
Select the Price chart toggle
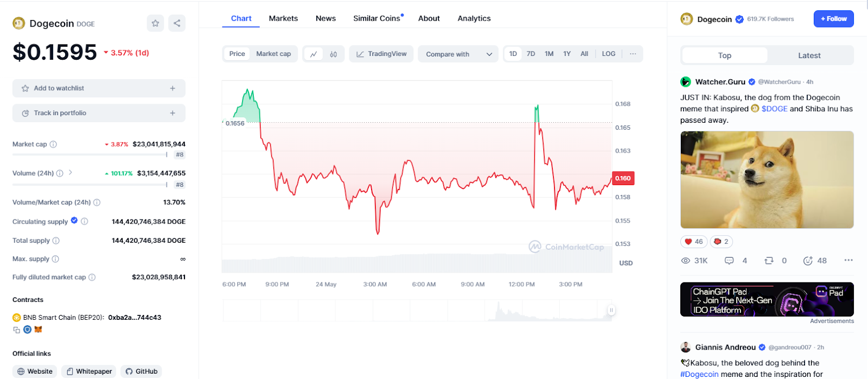[x=237, y=54]
